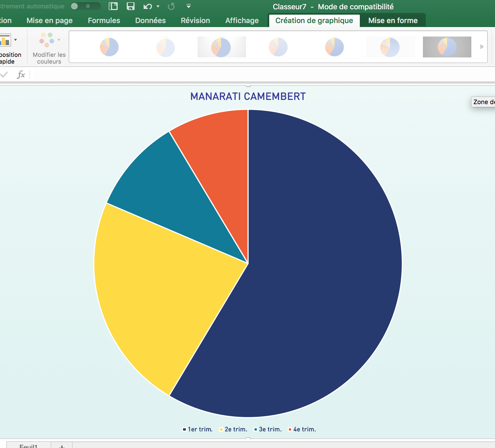Click the Redo arrow icon
Image resolution: width=495 pixels, height=448 pixels.
click(171, 6)
